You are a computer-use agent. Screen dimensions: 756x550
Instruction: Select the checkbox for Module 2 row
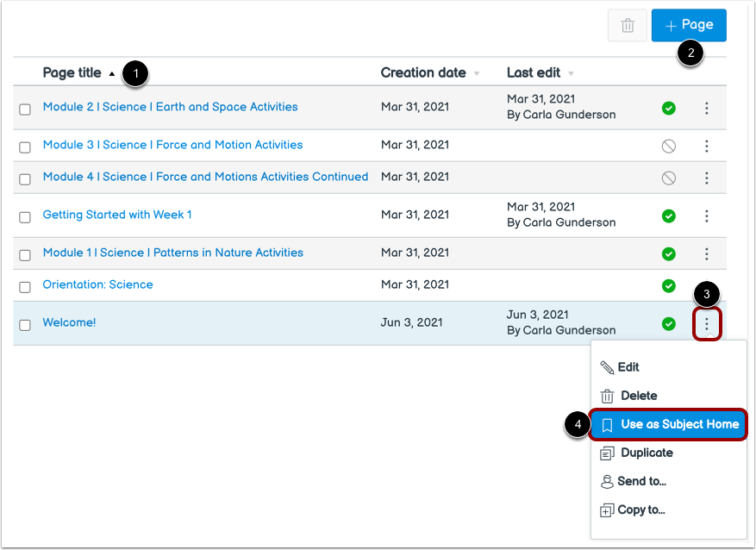[25, 108]
